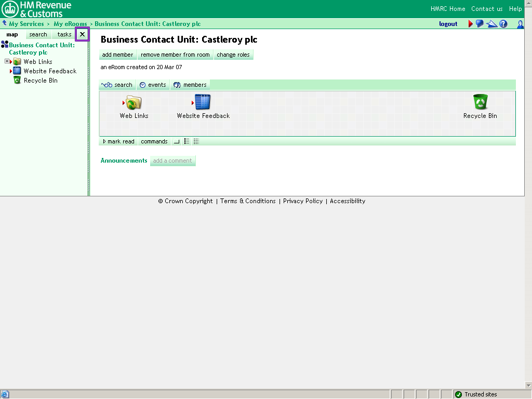Close the sidebar map panel
Image resolution: width=532 pixels, height=399 pixels.
point(82,34)
